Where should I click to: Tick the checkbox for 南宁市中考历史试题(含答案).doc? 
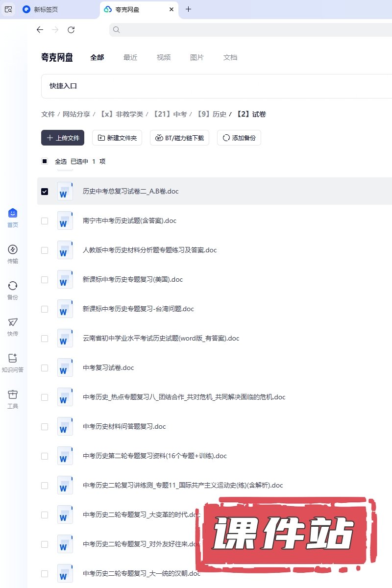tap(45, 220)
